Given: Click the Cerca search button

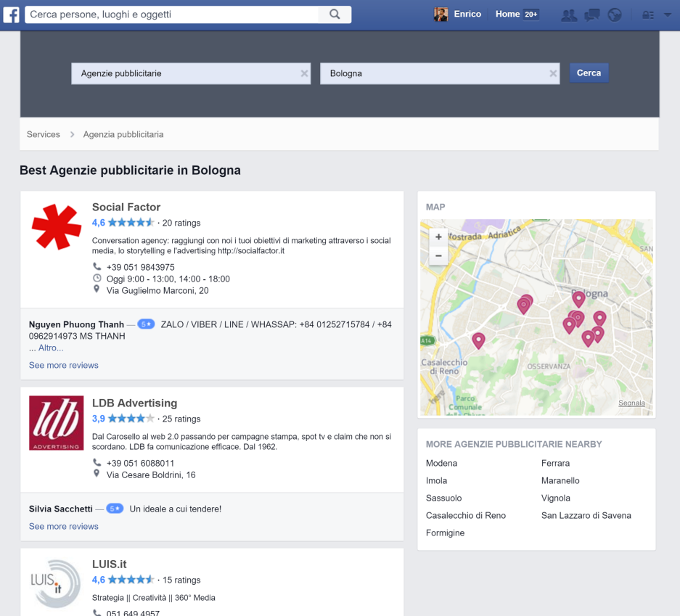Looking at the screenshot, I should [x=589, y=73].
